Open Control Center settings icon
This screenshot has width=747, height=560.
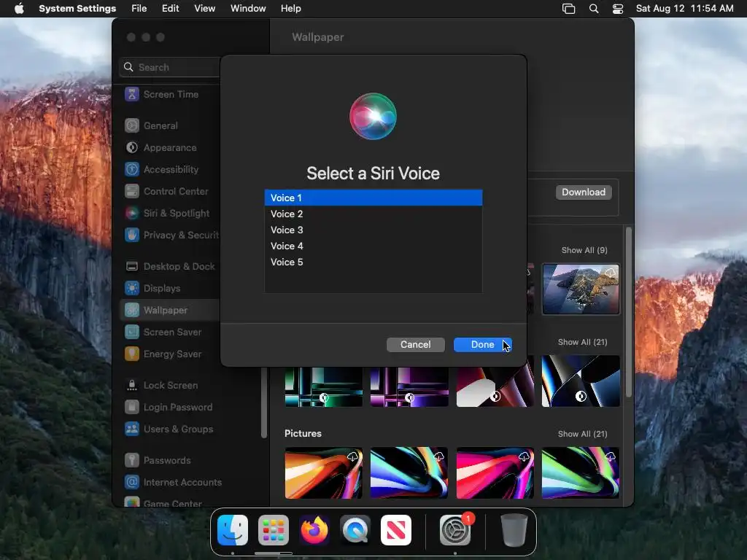point(132,192)
